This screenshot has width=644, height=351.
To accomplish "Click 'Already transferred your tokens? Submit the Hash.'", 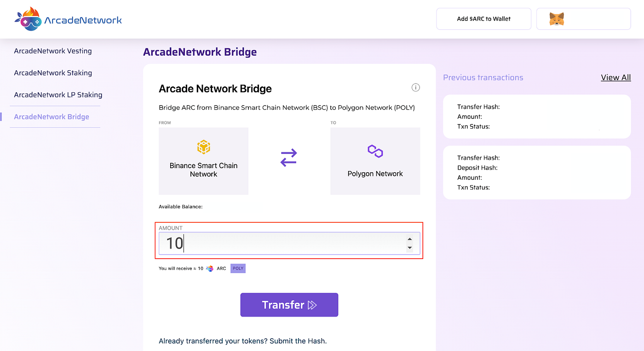I will [x=243, y=341].
